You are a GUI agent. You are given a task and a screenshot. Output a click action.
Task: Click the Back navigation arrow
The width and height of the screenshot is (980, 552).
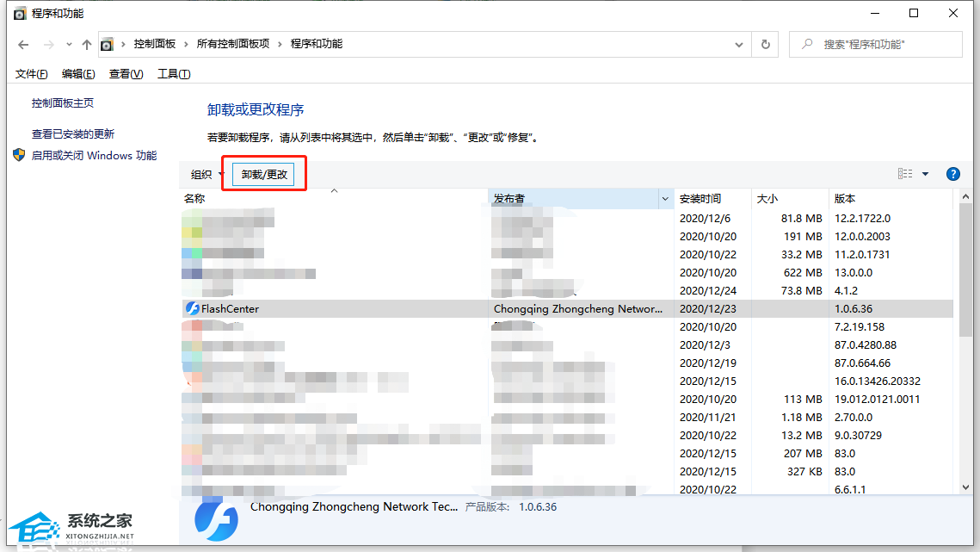23,45
